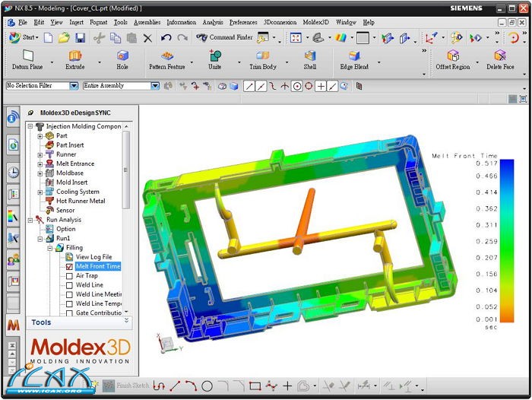Image resolution: width=532 pixels, height=400 pixels.
Task: Open the History clock sidebar tab
Action: click(x=13, y=173)
